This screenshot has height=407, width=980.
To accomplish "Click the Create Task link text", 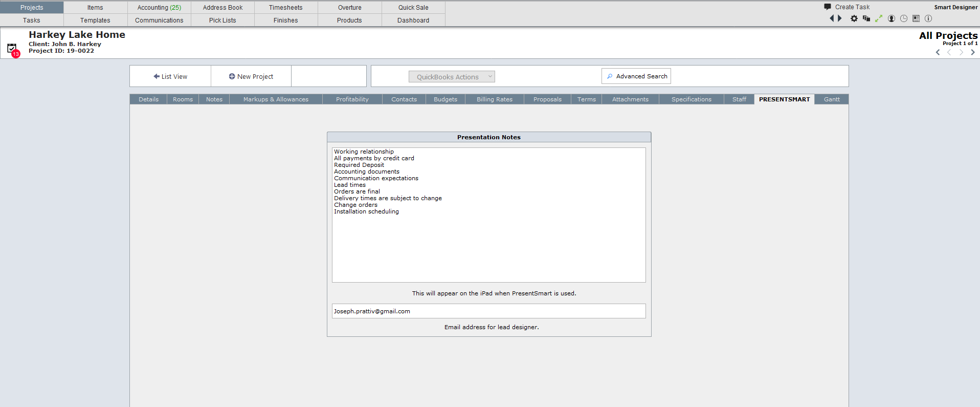I will coord(852,7).
